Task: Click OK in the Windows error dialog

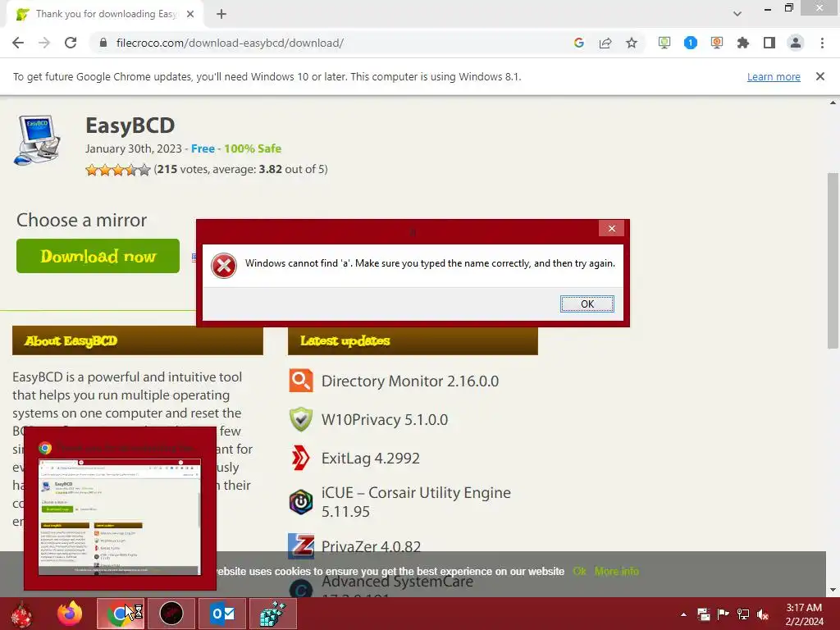Action: point(587,304)
